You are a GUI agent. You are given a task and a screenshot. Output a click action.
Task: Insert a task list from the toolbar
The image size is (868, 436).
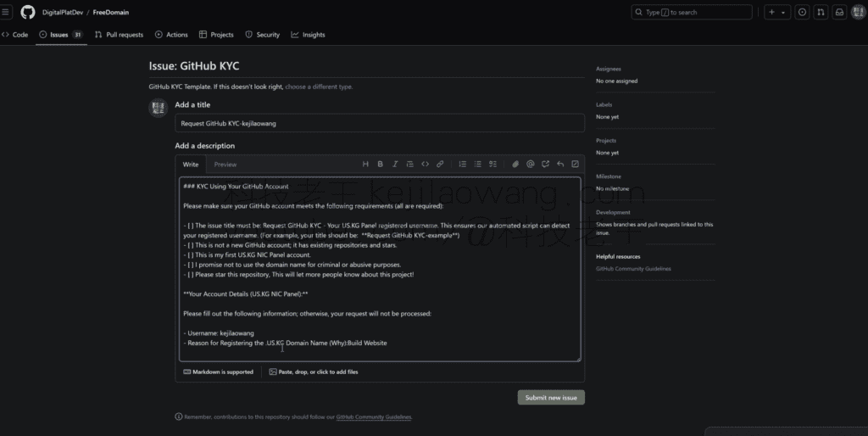click(x=493, y=164)
